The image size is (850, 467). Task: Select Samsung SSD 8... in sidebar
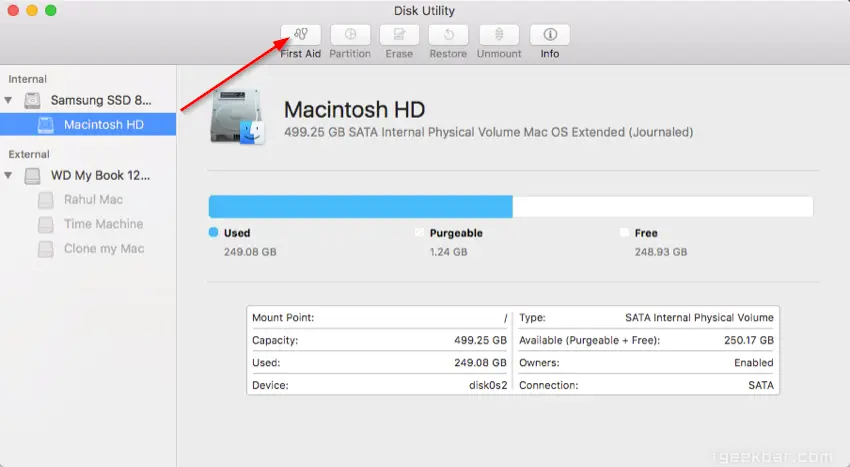(101, 100)
